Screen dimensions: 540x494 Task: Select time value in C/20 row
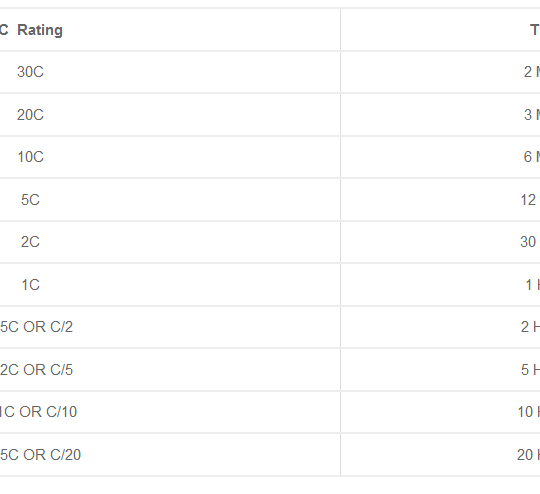tap(528, 455)
